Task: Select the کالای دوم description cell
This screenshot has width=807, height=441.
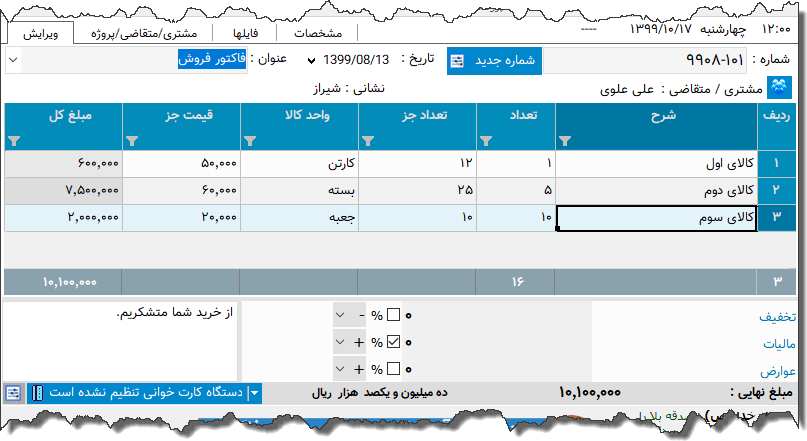Action: click(x=656, y=191)
